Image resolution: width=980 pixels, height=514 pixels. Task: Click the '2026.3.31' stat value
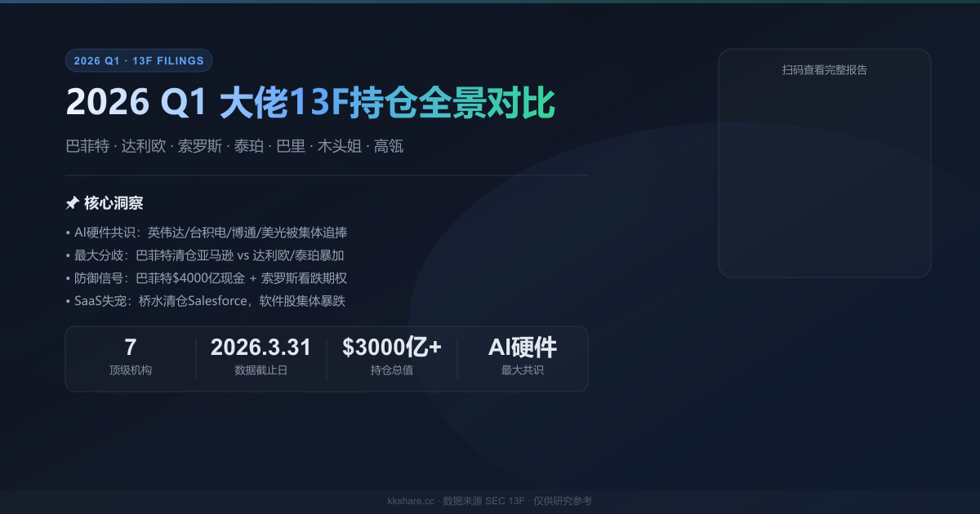pyautogui.click(x=261, y=348)
